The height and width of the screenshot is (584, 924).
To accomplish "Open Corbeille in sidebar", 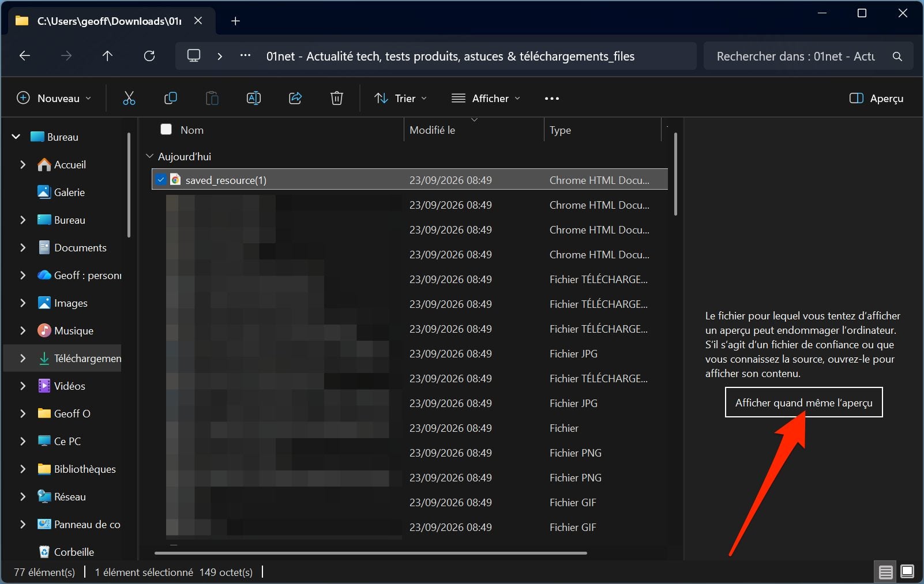I will point(66,552).
